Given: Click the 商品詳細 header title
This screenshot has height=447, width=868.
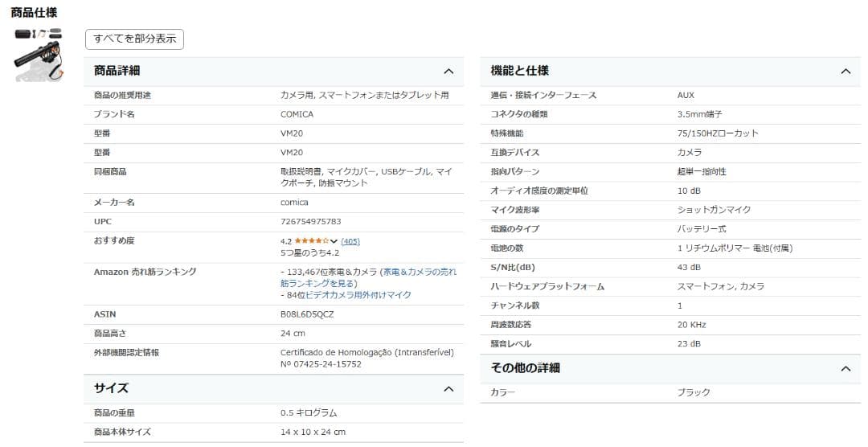Looking at the screenshot, I should [117, 71].
